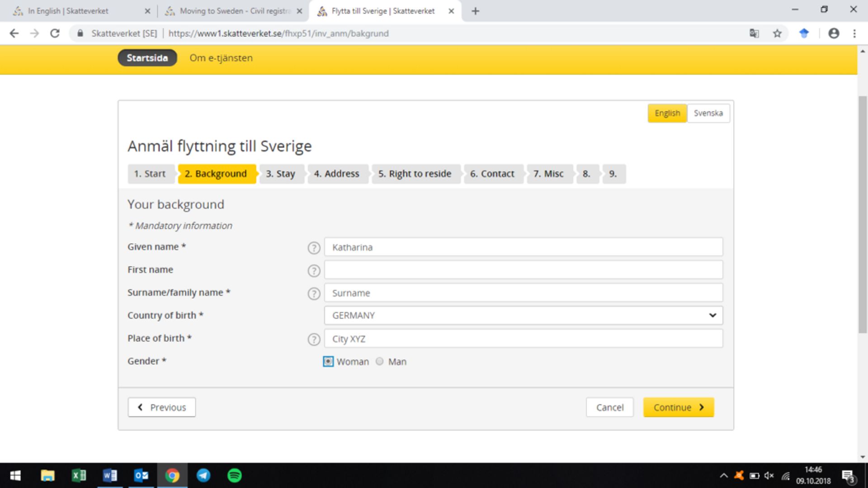Click the English language toggle

point(667,113)
